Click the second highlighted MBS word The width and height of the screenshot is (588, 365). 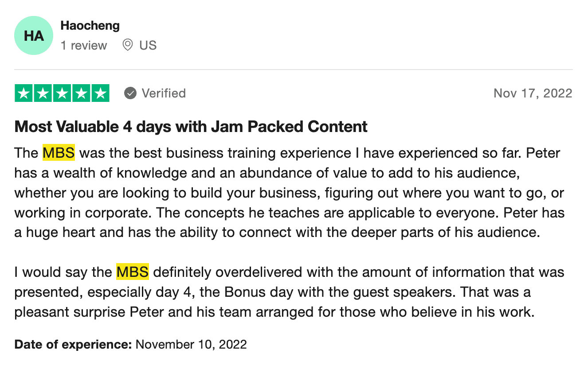(132, 272)
